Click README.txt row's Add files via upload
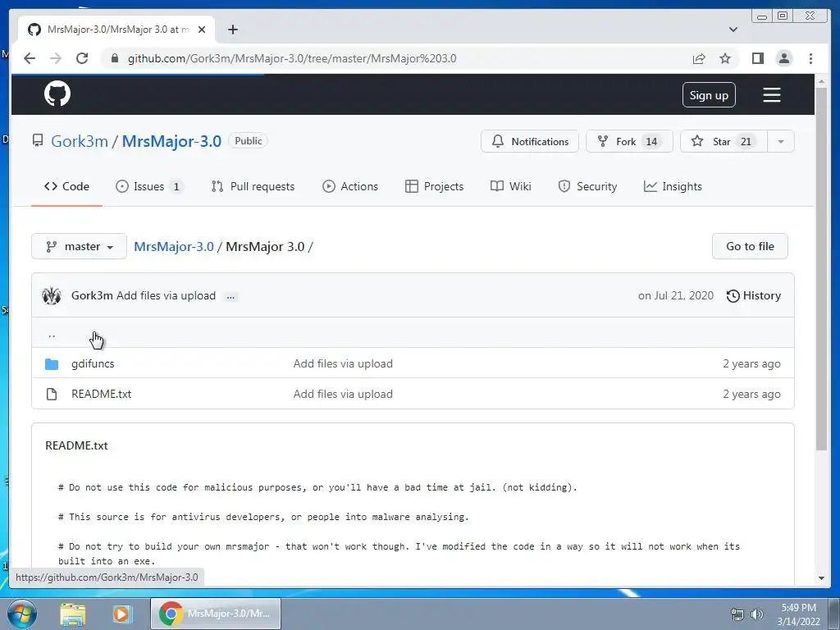The height and width of the screenshot is (630, 840). click(x=343, y=394)
